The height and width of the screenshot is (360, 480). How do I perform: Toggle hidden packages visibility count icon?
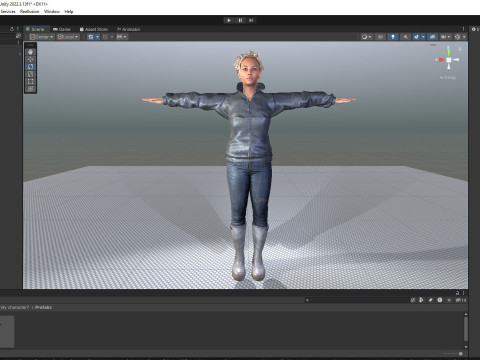point(461,300)
